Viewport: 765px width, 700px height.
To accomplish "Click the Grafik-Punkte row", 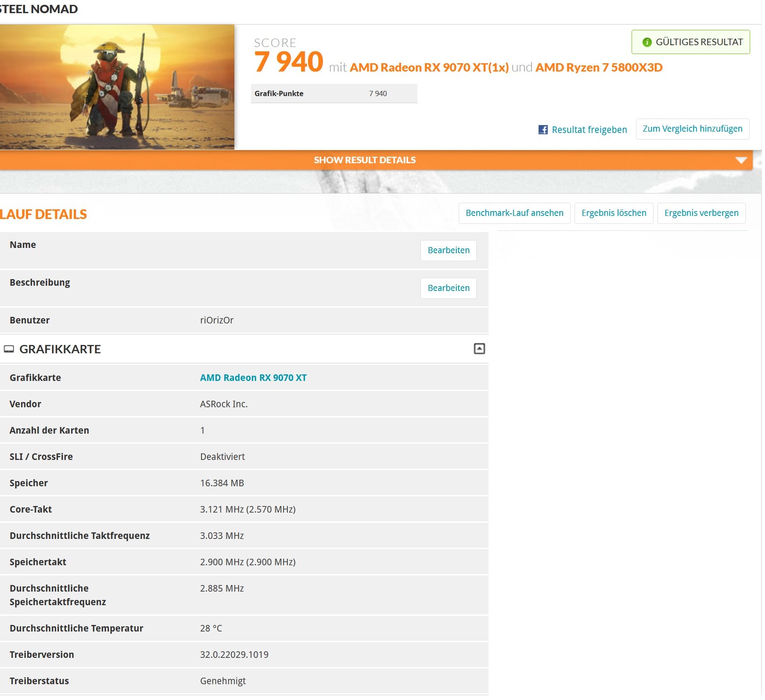I will (334, 93).
